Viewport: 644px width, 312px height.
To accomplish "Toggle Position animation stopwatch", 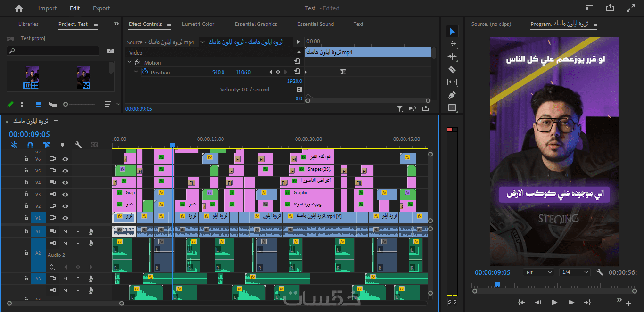I will [145, 72].
